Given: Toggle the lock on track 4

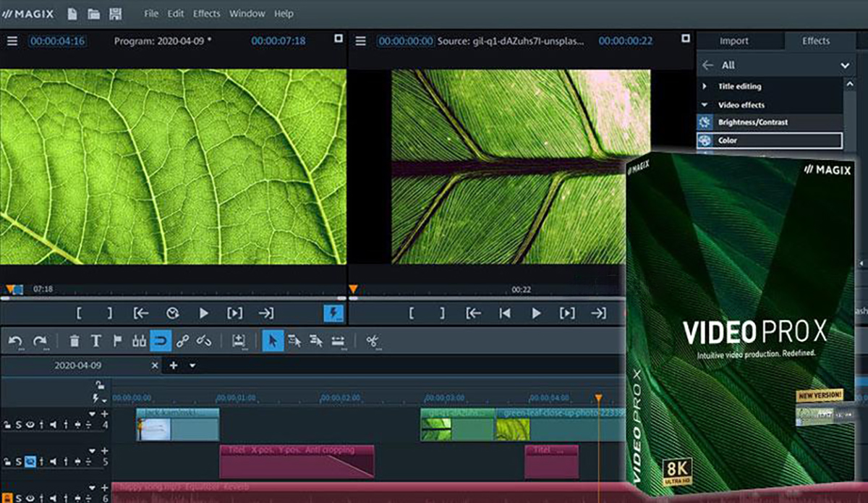Looking at the screenshot, I should click(x=7, y=425).
